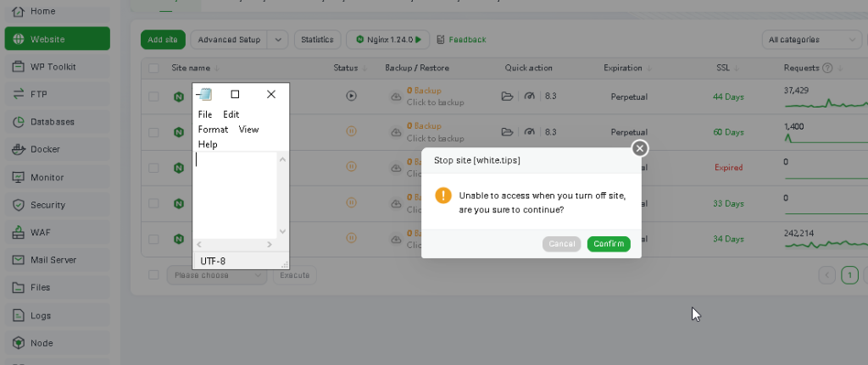Click the Logs sidebar icon
Image resolution: width=868 pixels, height=365 pixels.
[x=19, y=315]
